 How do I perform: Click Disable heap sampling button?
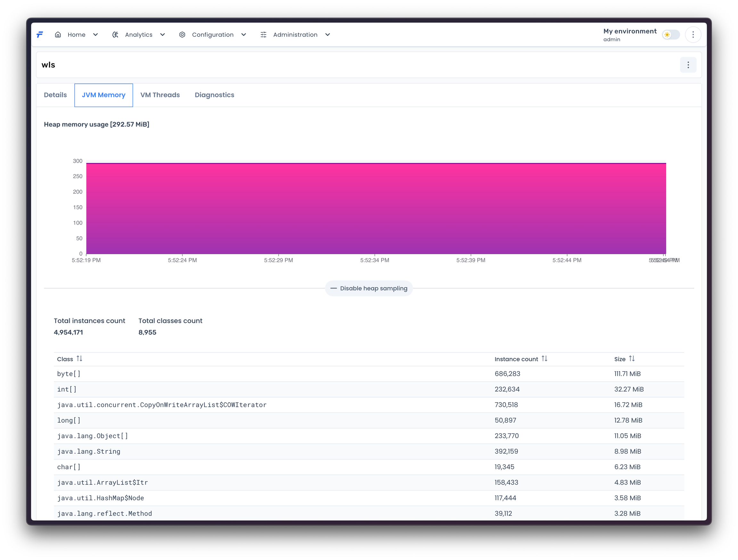[369, 288]
